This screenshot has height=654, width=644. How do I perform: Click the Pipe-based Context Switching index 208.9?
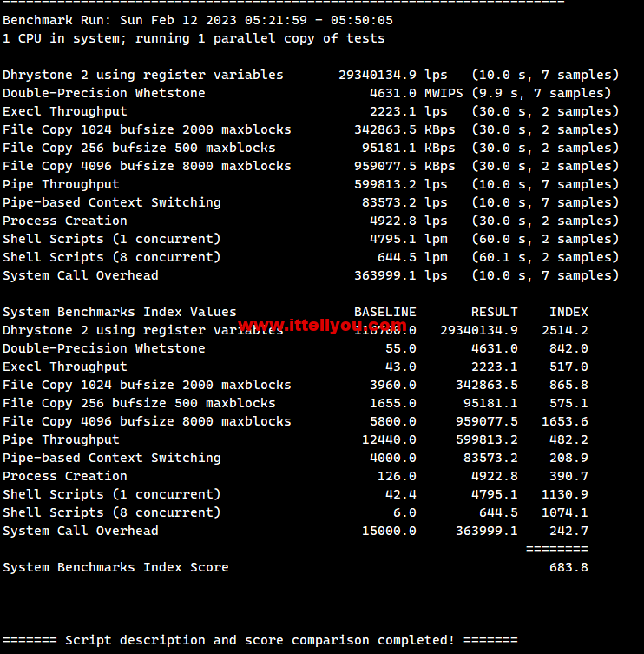(568, 458)
